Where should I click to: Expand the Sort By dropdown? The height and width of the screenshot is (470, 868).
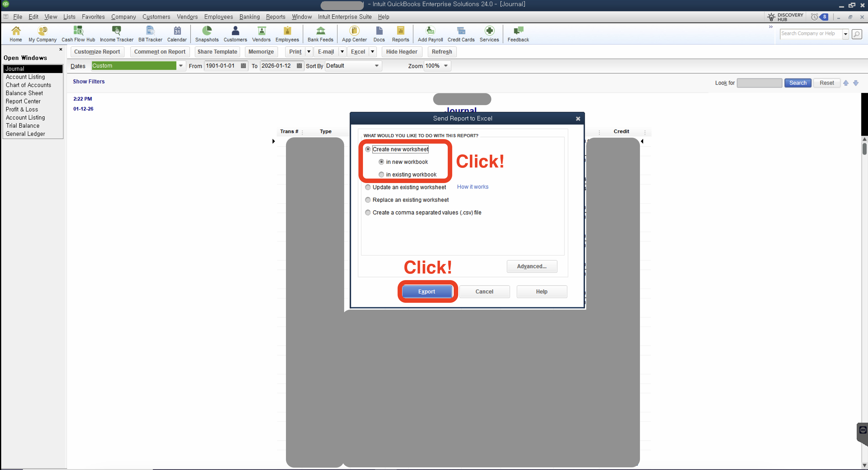(376, 66)
